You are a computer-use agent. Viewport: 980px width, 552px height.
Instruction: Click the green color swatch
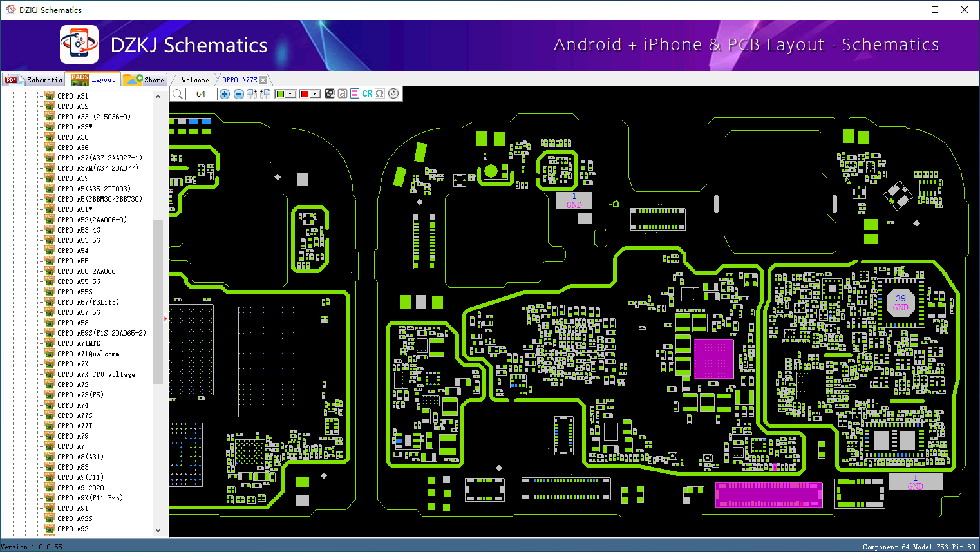tap(280, 94)
